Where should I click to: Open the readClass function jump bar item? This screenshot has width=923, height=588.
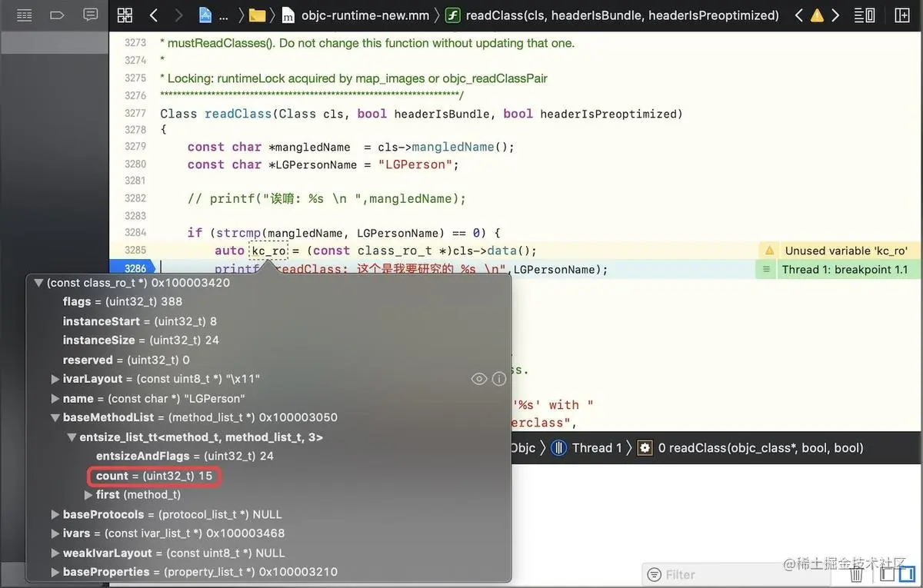612,15
